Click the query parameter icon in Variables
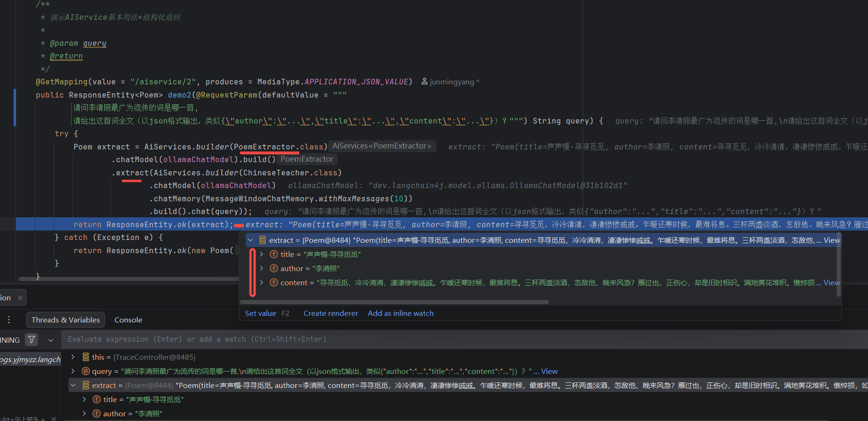 pyautogui.click(x=85, y=371)
